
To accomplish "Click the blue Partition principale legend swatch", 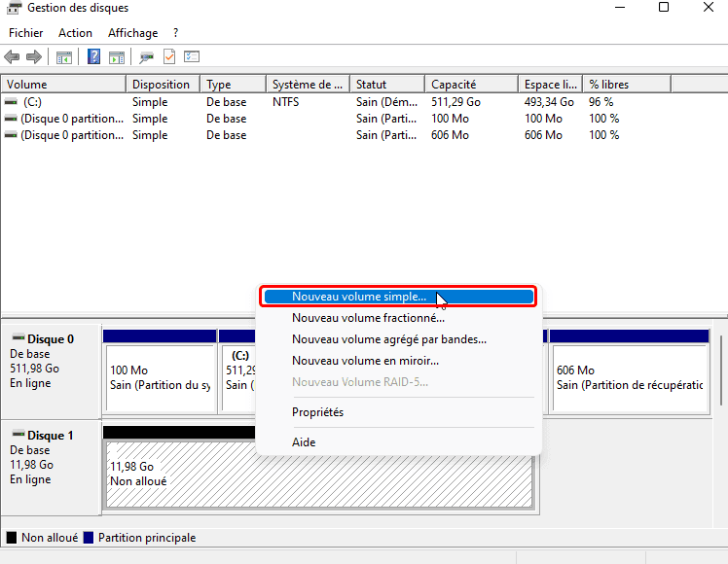I will (x=89, y=538).
